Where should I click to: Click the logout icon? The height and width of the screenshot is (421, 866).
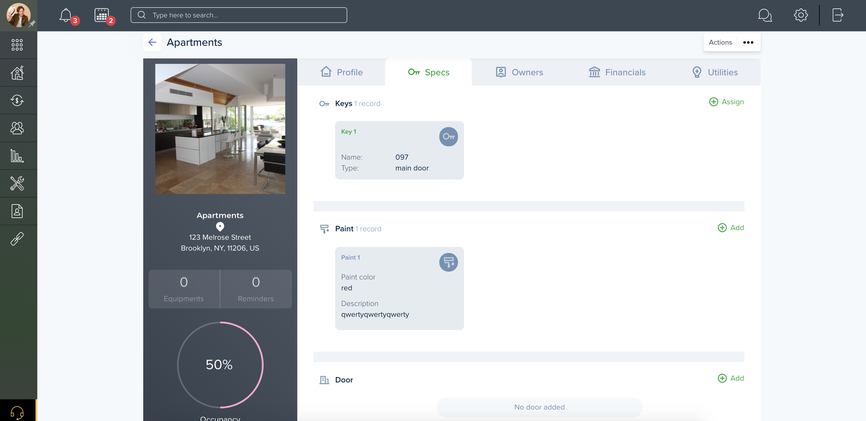point(838,15)
